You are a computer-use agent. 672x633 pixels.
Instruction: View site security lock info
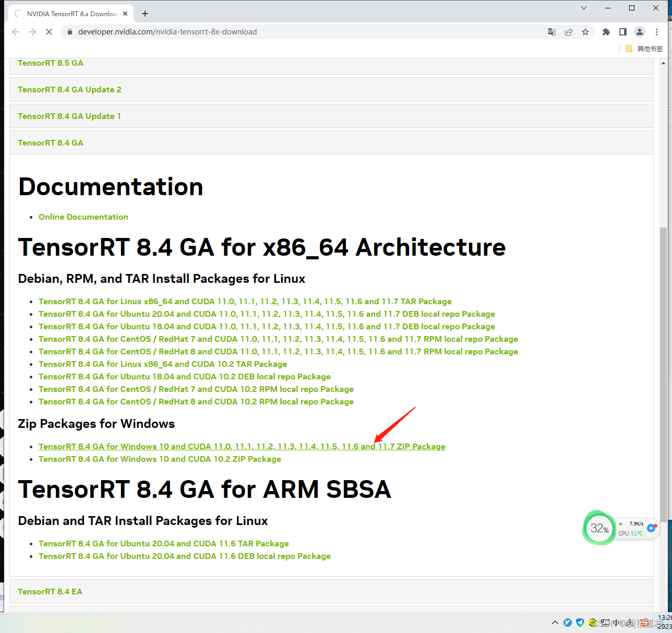point(69,32)
